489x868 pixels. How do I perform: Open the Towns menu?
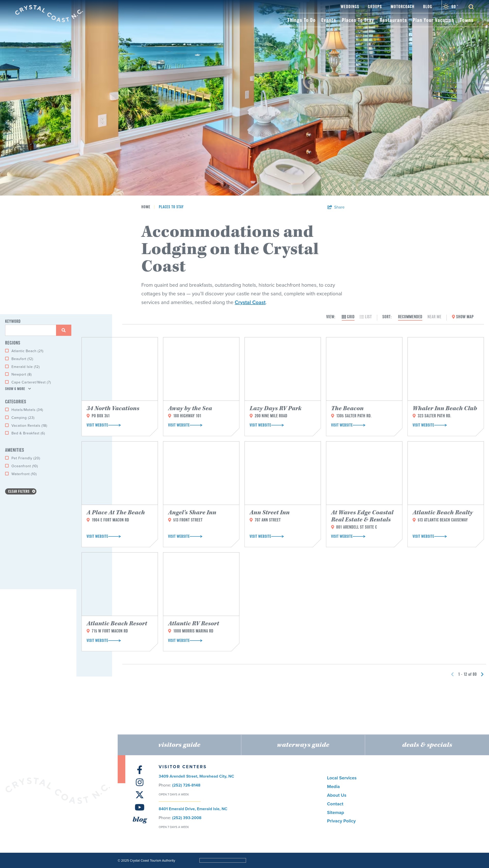(466, 20)
